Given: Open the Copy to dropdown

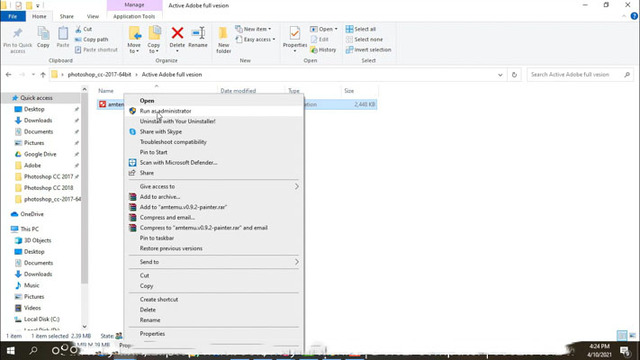Looking at the screenshot, I should point(154,40).
